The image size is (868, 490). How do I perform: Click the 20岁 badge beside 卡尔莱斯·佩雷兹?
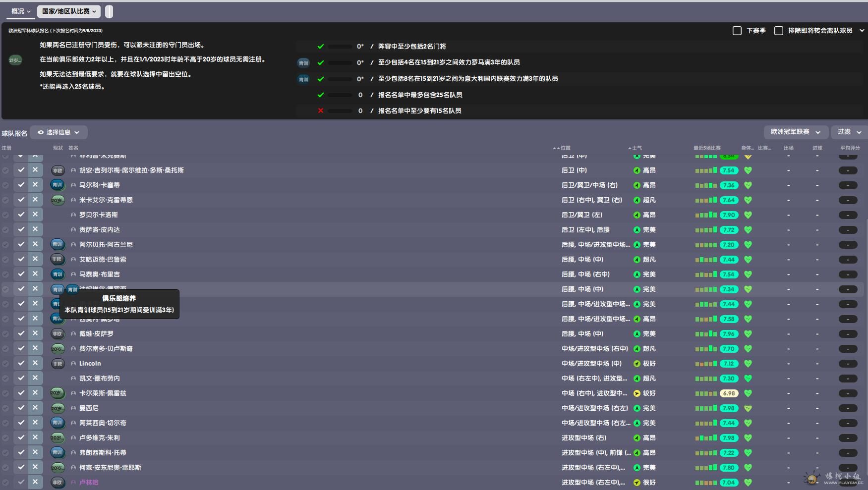pyautogui.click(x=57, y=393)
